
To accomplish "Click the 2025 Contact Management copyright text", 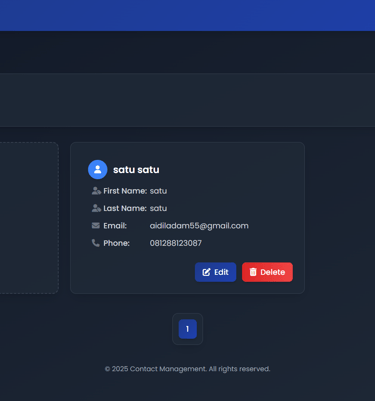I will [187, 369].
